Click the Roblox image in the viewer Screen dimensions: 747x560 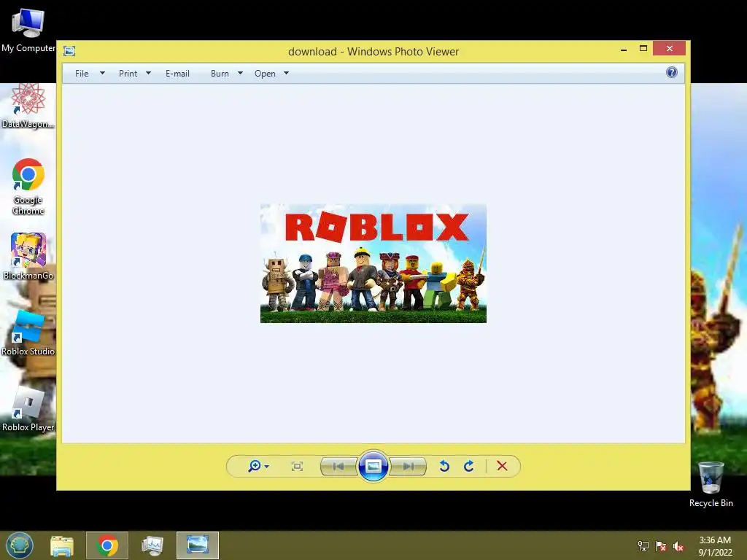373,263
